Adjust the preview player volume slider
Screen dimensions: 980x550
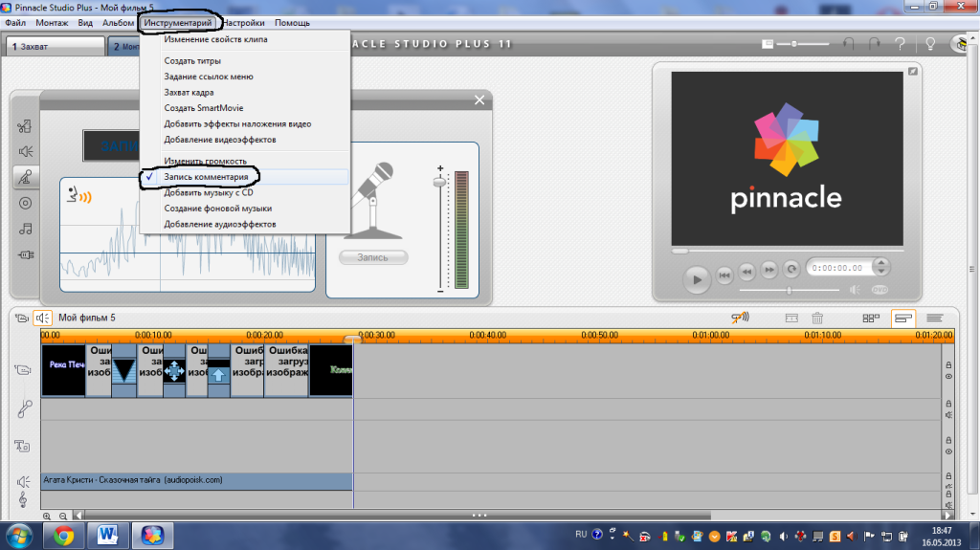tap(790, 291)
